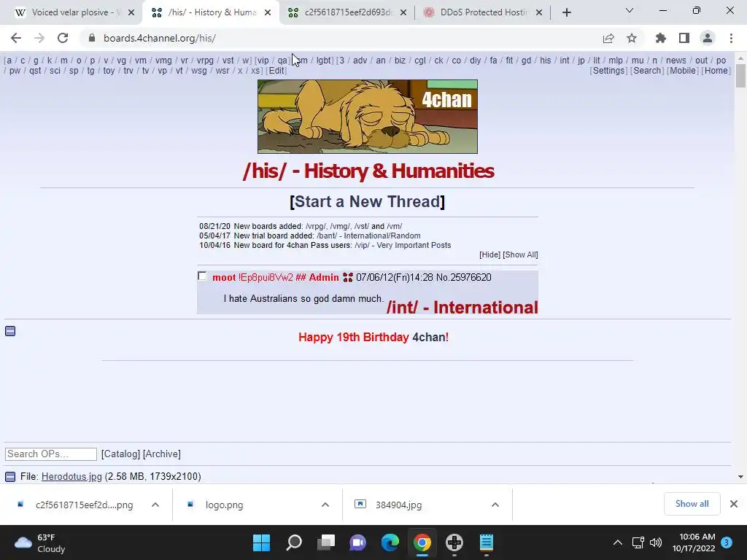Open the Archive link
Screen dimensions: 747x560
(x=161, y=454)
